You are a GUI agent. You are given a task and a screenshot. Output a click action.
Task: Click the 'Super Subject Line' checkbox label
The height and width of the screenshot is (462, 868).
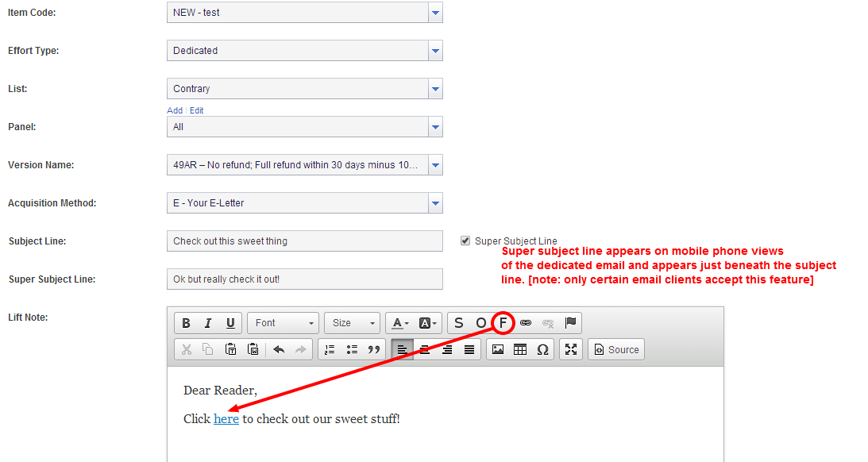click(x=516, y=241)
